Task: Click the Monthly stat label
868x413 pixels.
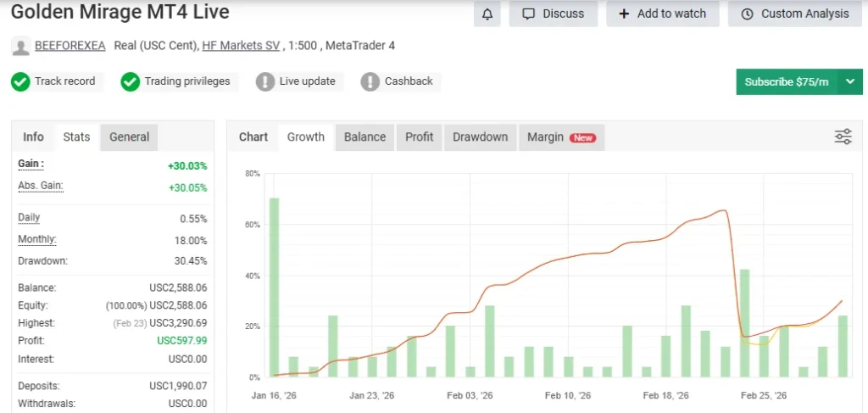Action: tap(37, 240)
